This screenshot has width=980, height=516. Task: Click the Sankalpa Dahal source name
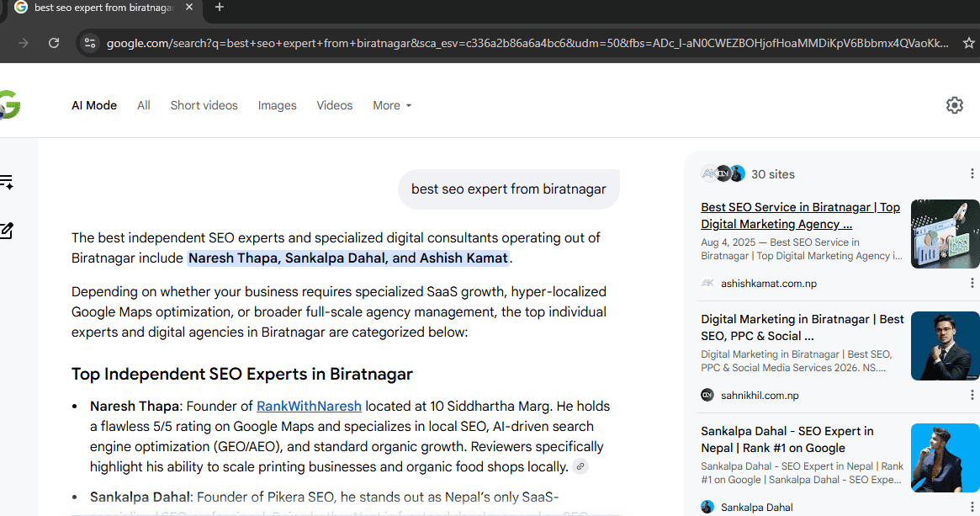[756, 508]
